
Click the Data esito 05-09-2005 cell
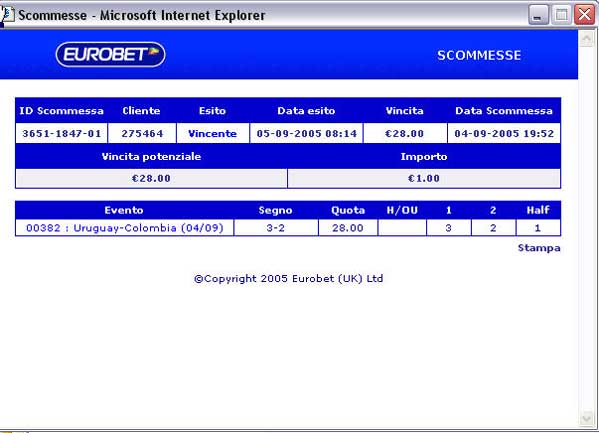pyautogui.click(x=306, y=133)
